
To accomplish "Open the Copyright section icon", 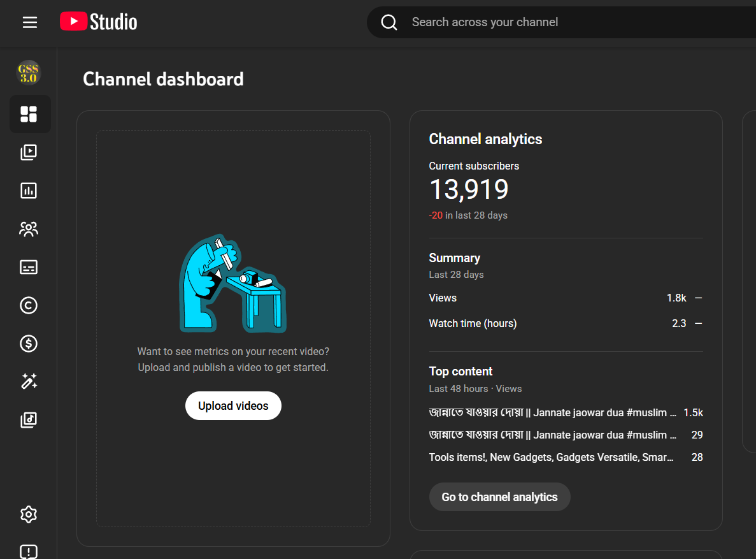I will [x=29, y=305].
